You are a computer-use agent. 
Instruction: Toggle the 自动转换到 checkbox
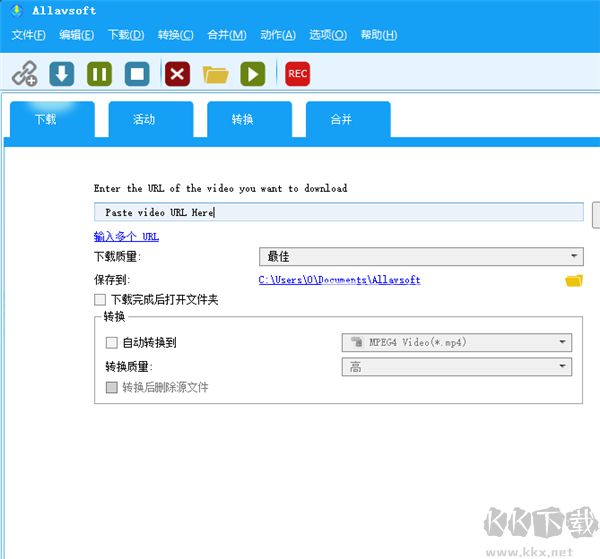point(111,343)
